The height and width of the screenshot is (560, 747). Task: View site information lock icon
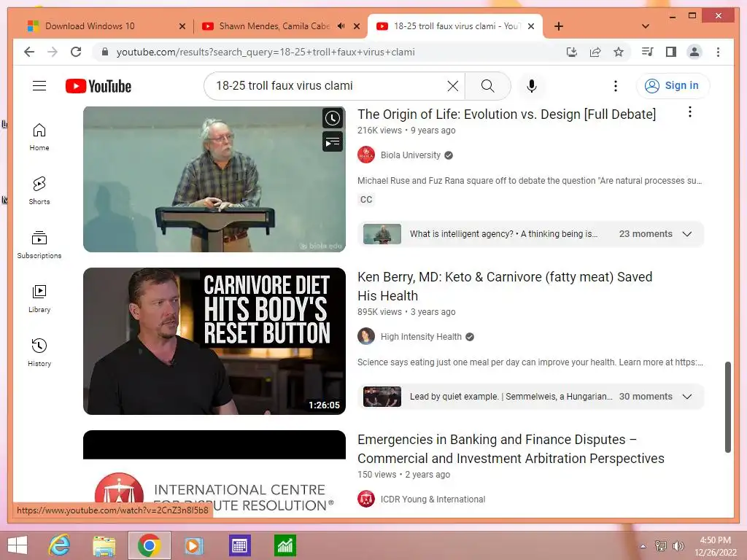pos(105,52)
